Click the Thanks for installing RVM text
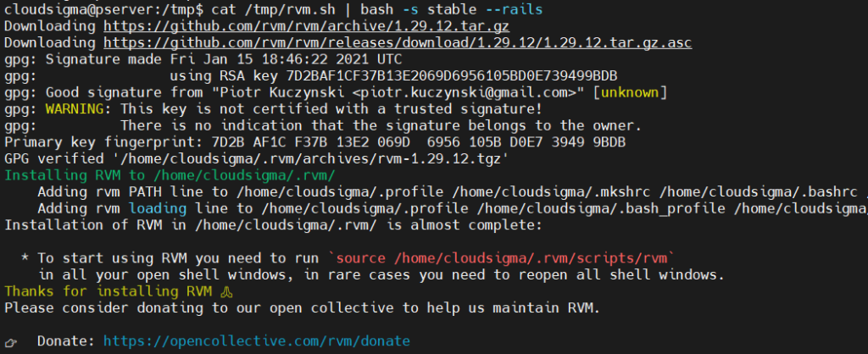 click(108, 291)
